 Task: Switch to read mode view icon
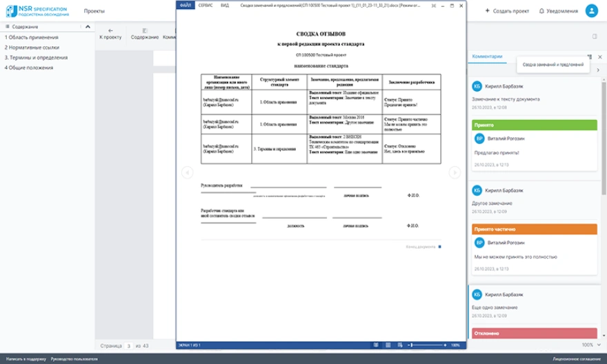[x=376, y=345]
